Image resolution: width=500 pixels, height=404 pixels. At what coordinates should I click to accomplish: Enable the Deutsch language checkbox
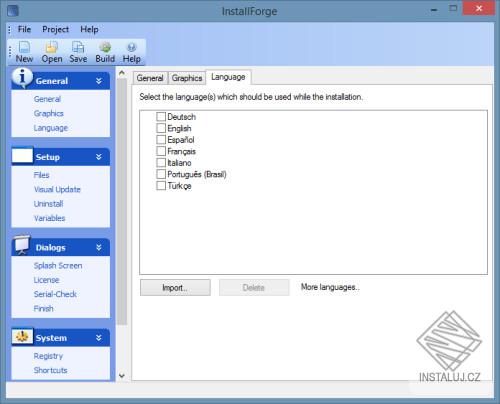click(161, 116)
